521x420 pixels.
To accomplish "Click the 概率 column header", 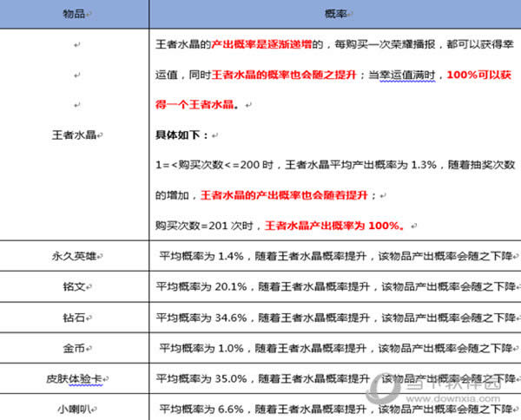I will click(x=335, y=15).
